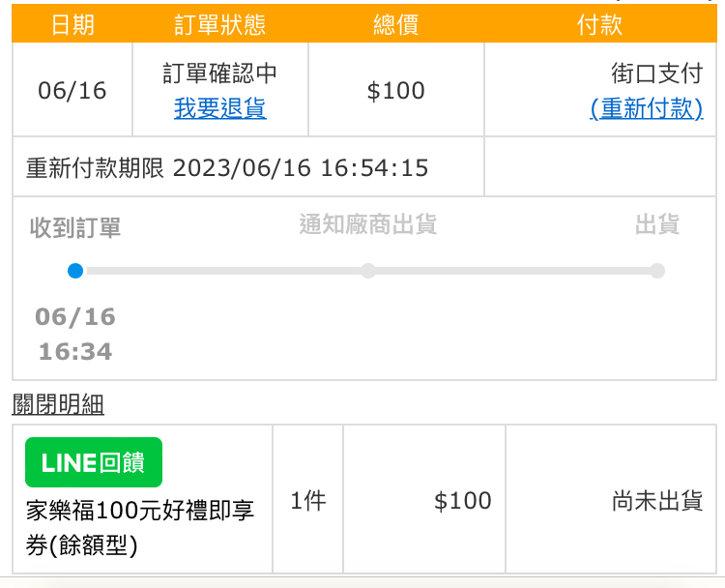
Task: Click the 日期 column header
Action: [72, 25]
